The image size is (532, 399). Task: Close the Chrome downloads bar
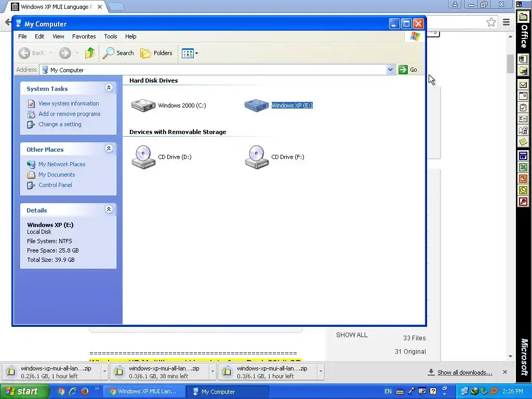point(505,372)
